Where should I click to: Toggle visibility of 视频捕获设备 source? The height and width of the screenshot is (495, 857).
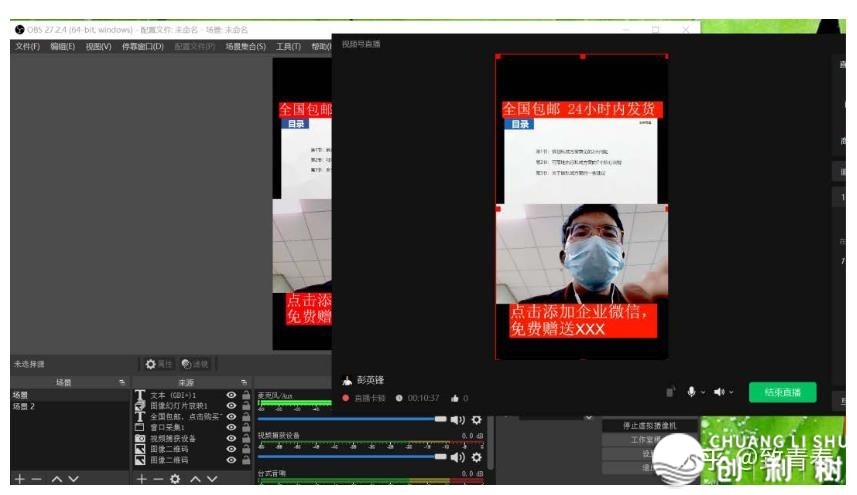click(231, 438)
